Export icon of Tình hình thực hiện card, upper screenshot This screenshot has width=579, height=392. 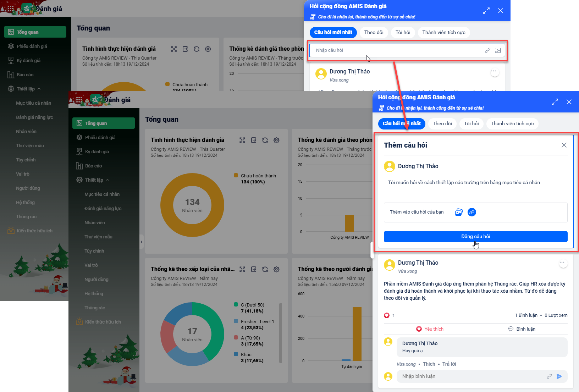(x=185, y=49)
